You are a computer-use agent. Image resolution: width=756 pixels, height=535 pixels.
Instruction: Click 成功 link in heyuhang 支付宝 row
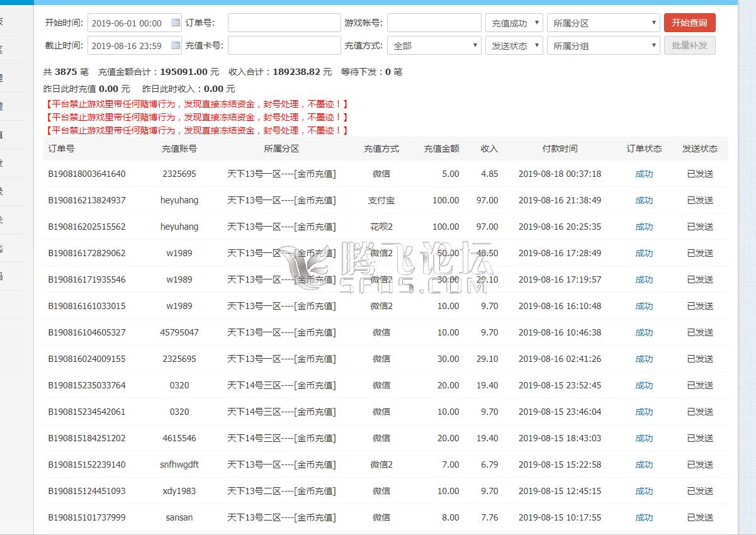point(644,201)
